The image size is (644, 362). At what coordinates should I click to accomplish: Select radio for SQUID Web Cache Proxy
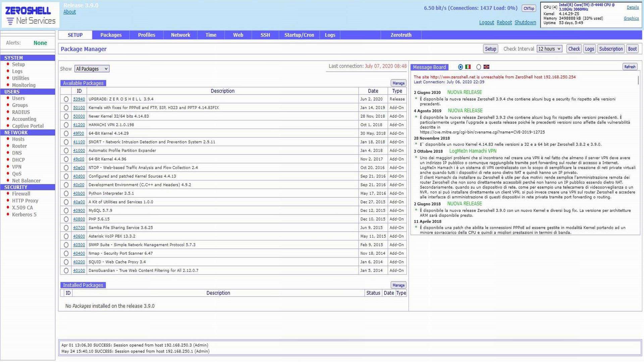(x=66, y=262)
